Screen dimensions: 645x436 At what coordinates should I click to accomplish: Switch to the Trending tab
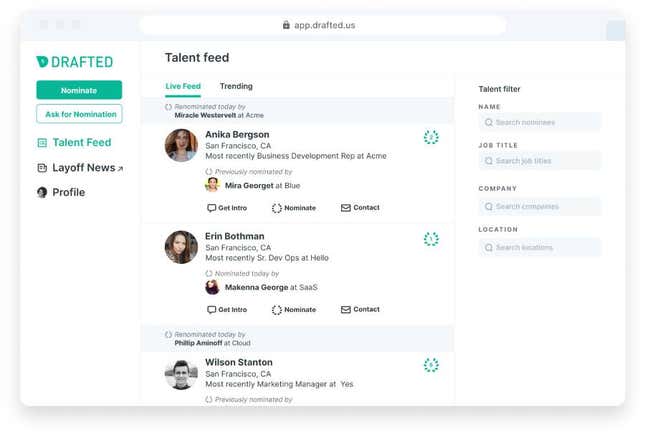(236, 86)
